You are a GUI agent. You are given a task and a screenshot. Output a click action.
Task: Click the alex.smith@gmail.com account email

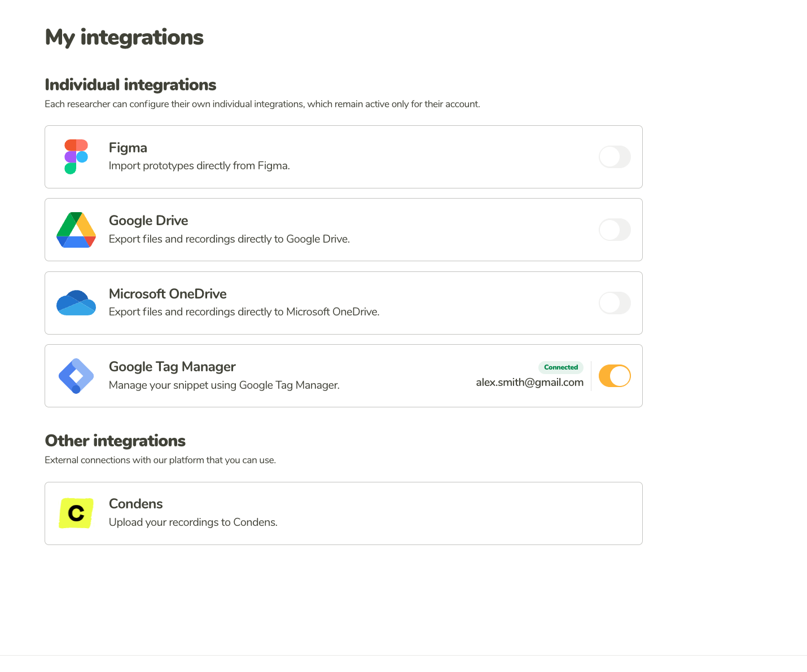pyautogui.click(x=529, y=383)
